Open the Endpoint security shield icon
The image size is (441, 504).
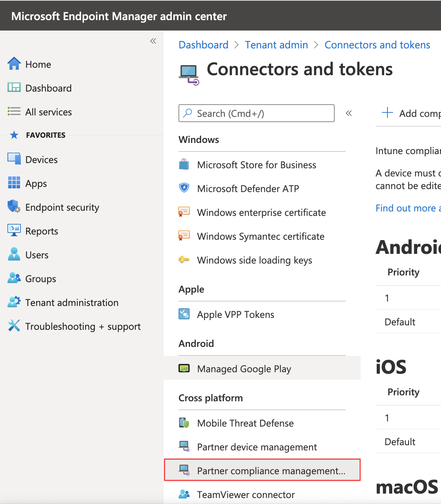(x=14, y=207)
